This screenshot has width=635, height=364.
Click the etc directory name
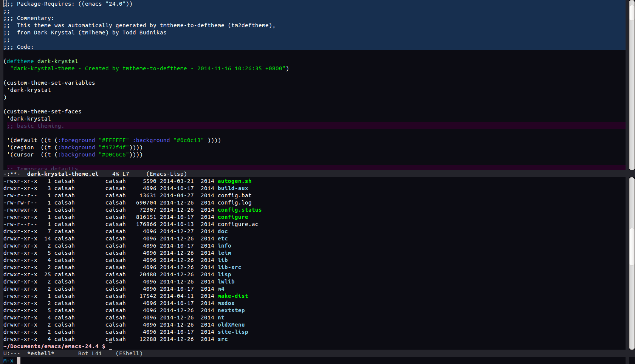pos(223,239)
